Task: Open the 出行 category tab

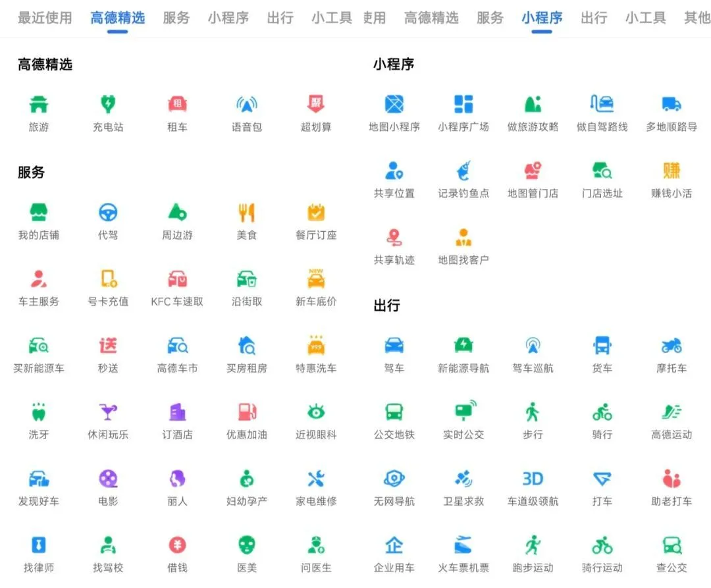Action: pos(280,18)
